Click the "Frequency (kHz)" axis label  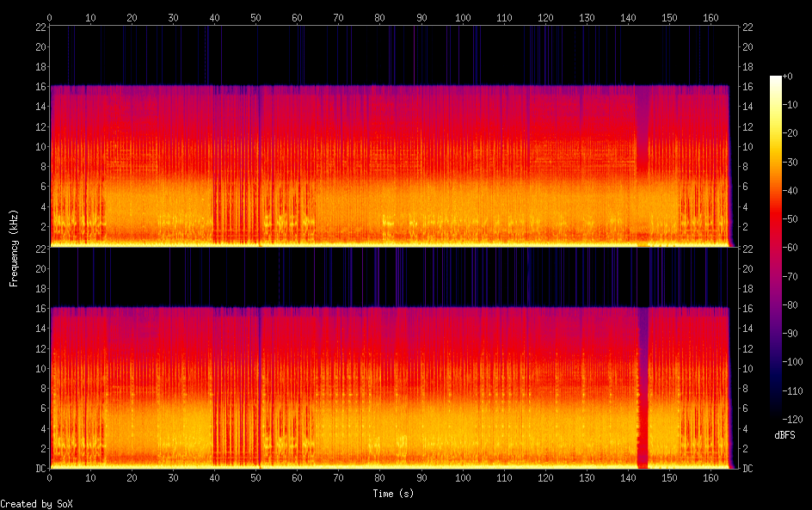[13, 248]
